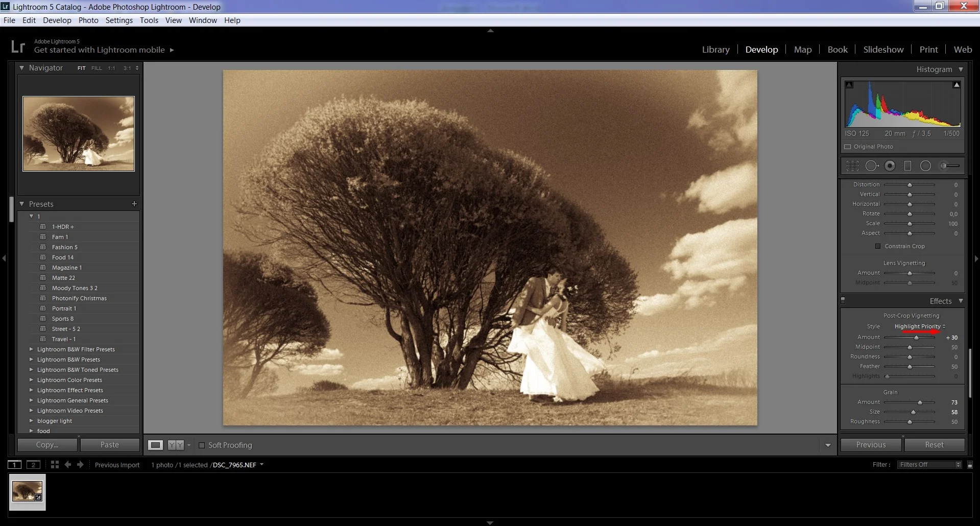The width and height of the screenshot is (980, 526).
Task: Collapse left panel side arrow
Action: tap(4, 258)
